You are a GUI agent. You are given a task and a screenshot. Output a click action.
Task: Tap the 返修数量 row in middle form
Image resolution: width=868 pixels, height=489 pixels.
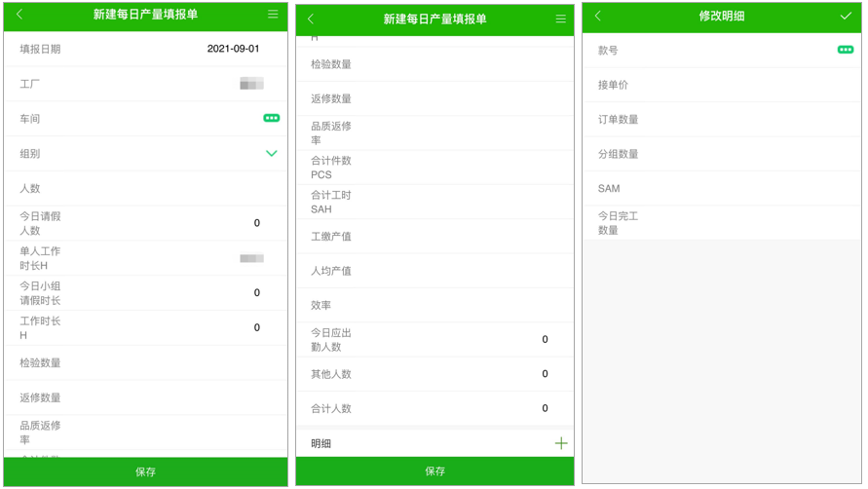434,98
